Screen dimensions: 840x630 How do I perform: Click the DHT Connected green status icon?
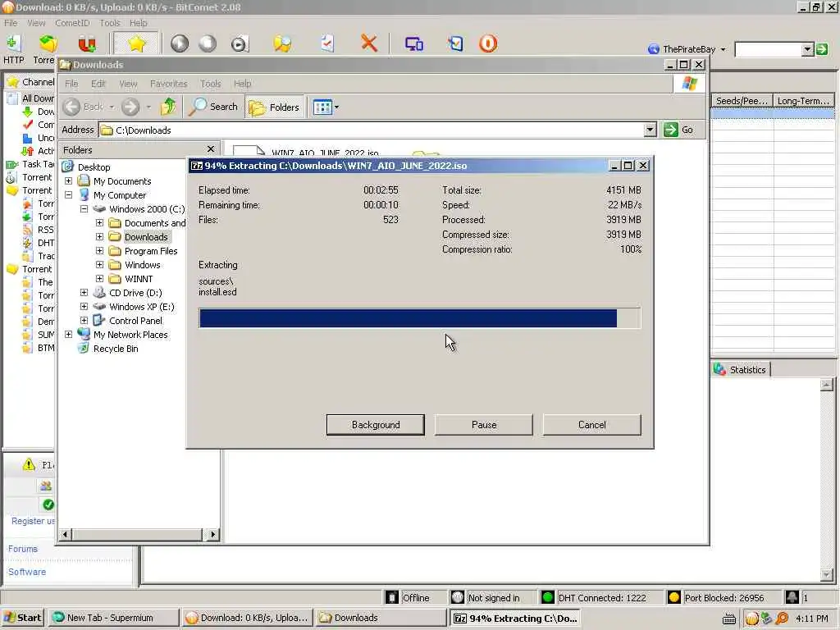[547, 597]
